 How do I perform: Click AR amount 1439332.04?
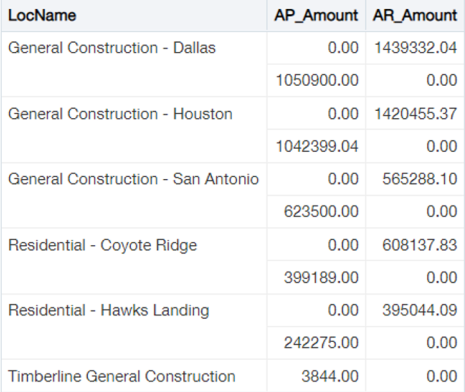[415, 48]
